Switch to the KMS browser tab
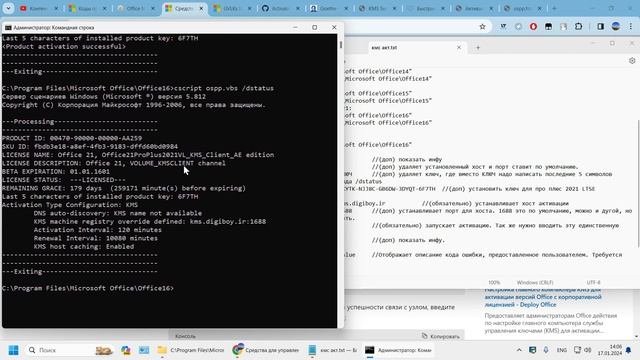 (378, 8)
